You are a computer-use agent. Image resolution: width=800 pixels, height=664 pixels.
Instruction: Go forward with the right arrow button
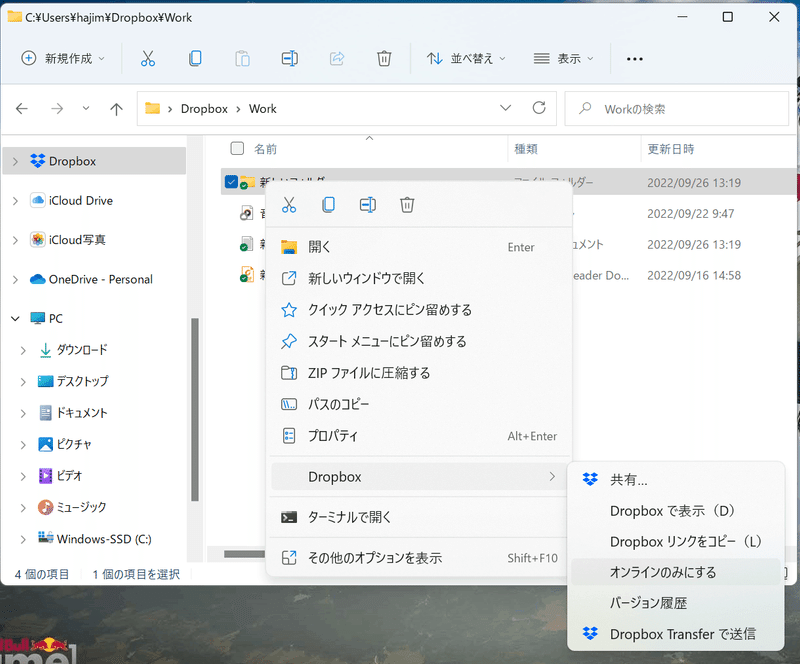[57, 109]
